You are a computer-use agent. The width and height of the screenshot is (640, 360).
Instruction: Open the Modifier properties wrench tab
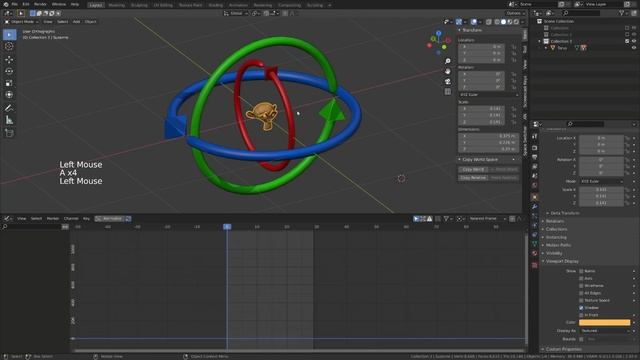click(535, 207)
